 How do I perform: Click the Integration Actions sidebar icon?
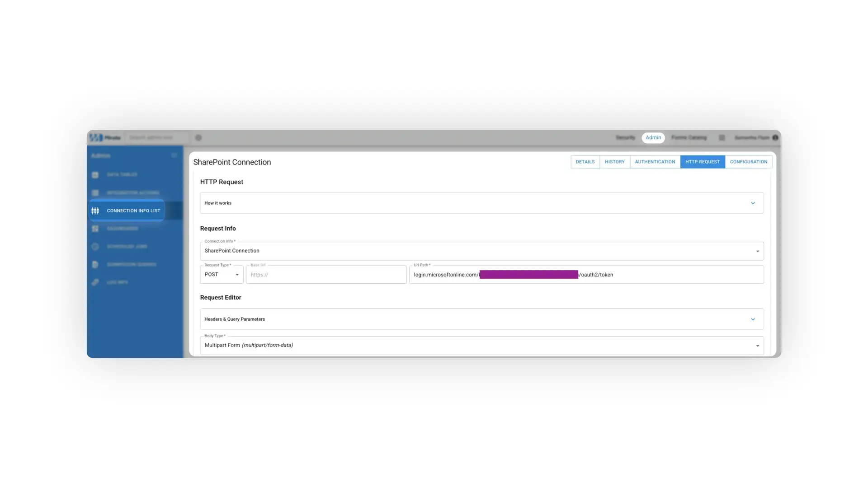pos(95,192)
